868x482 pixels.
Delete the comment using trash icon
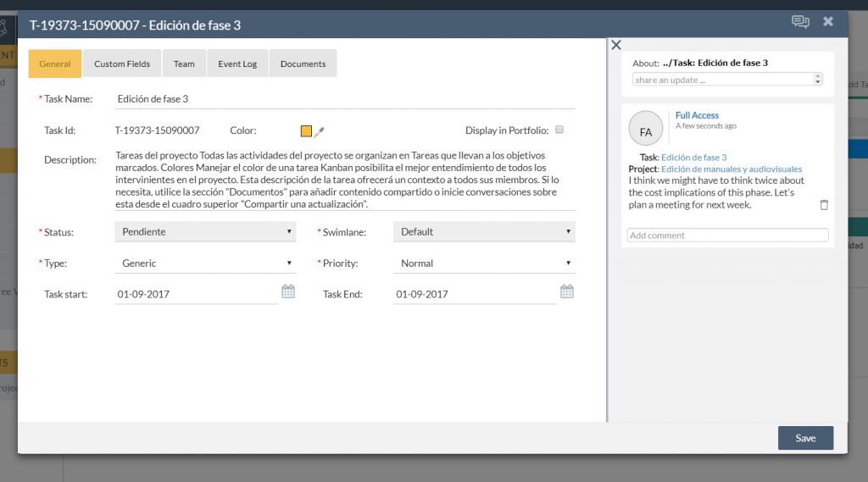(824, 205)
